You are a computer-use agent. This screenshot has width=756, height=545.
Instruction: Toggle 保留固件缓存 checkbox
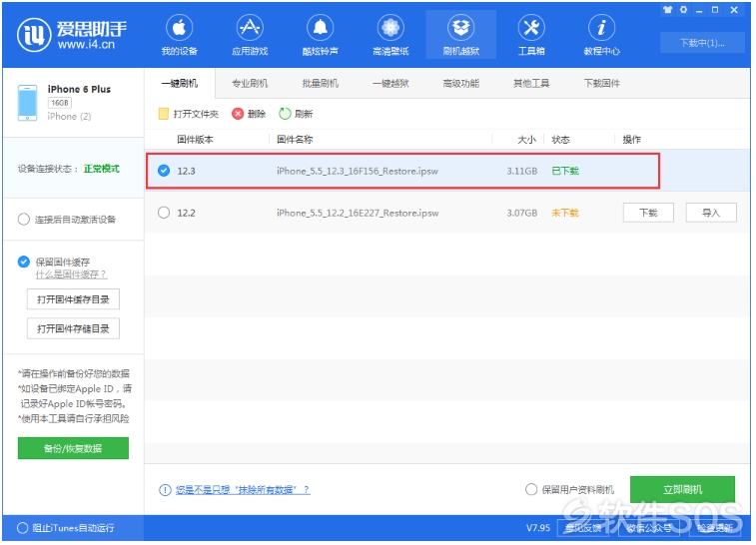(x=24, y=262)
